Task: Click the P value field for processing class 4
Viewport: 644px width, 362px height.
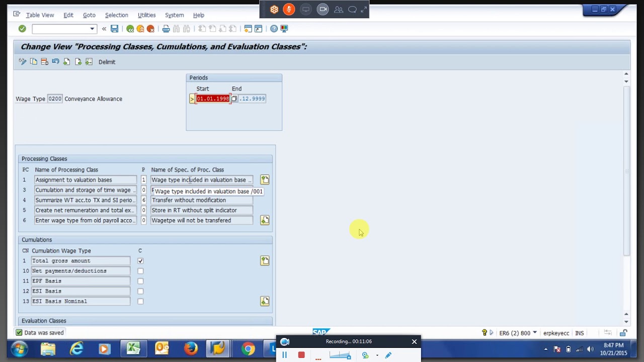Action: coord(143,200)
